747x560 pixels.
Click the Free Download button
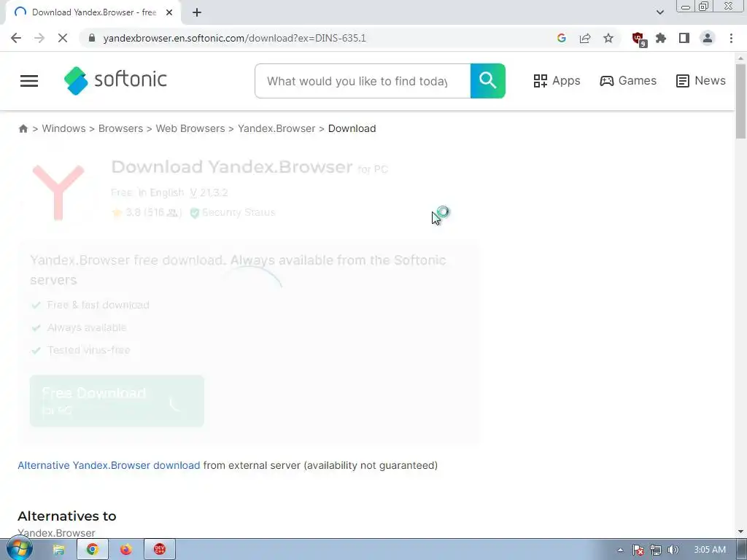117,401
